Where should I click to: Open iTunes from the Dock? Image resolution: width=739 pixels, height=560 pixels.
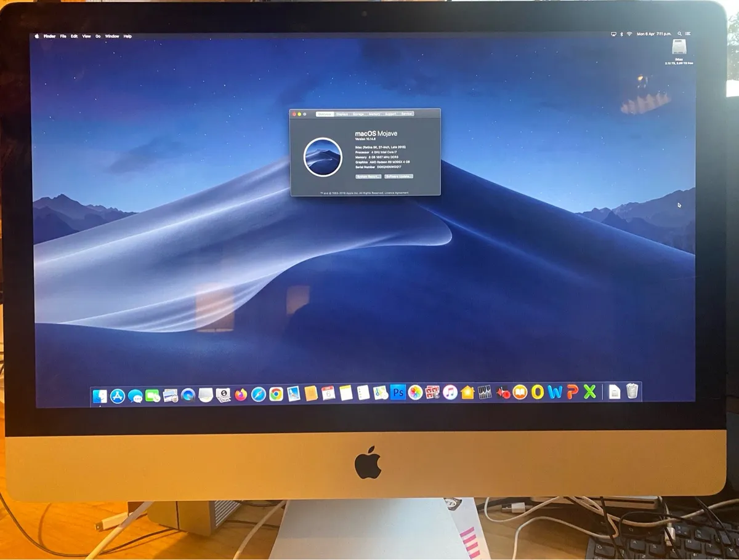(x=449, y=394)
